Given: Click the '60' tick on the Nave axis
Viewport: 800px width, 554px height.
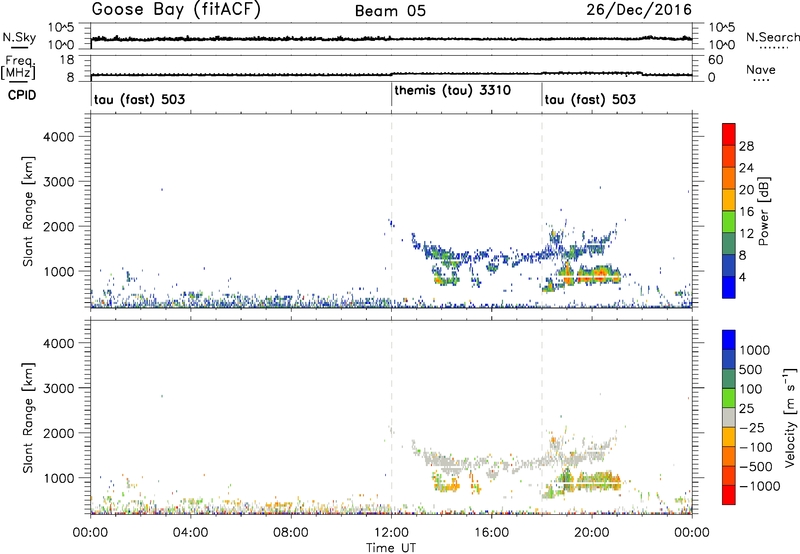Looking at the screenshot, I should click(715, 60).
